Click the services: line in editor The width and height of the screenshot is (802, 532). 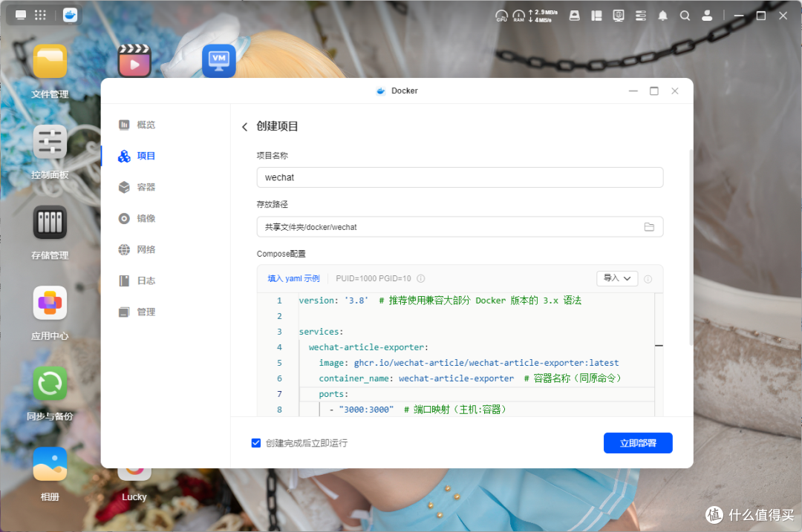pyautogui.click(x=322, y=332)
